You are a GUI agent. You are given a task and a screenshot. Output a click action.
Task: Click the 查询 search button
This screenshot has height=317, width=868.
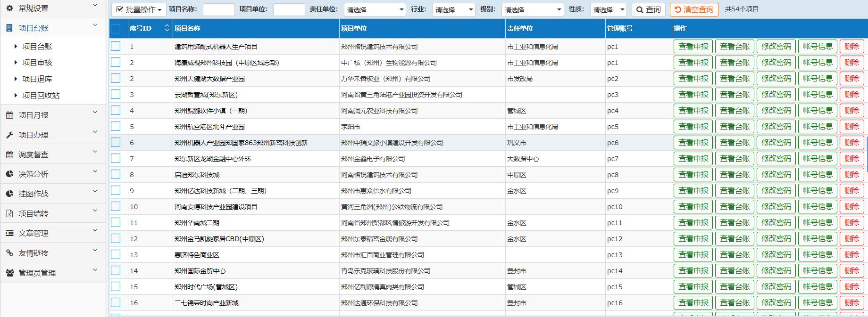(x=648, y=9)
